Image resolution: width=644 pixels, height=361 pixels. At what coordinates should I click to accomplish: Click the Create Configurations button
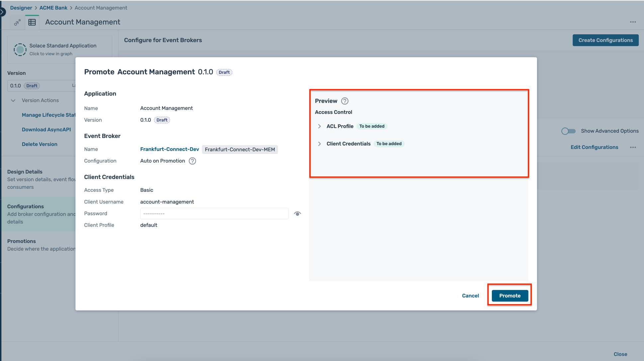click(x=605, y=40)
